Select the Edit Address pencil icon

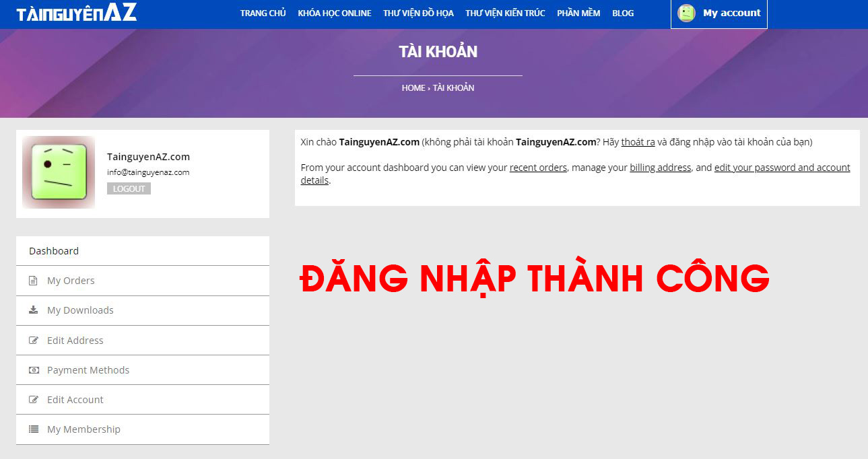point(34,340)
